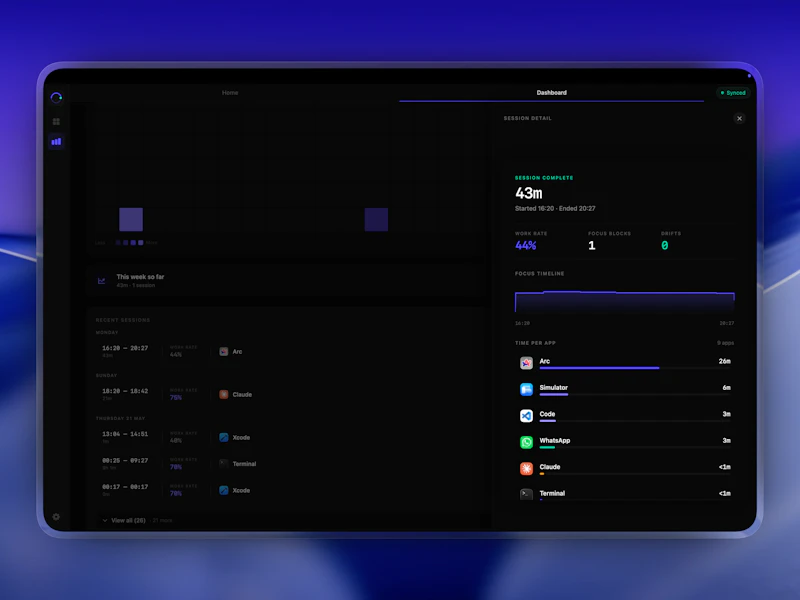This screenshot has height=600, width=800.
Task: Click Terminal icon in recent sessions list
Action: [223, 464]
